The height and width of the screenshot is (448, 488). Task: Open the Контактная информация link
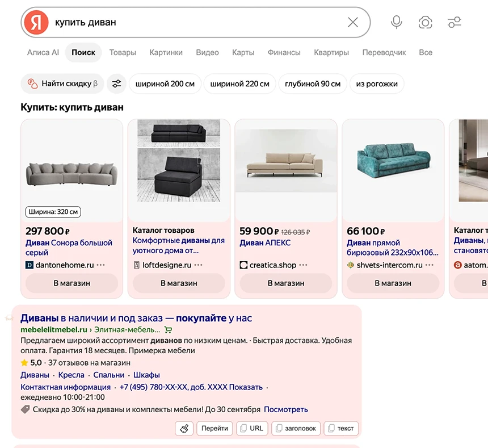tap(66, 387)
